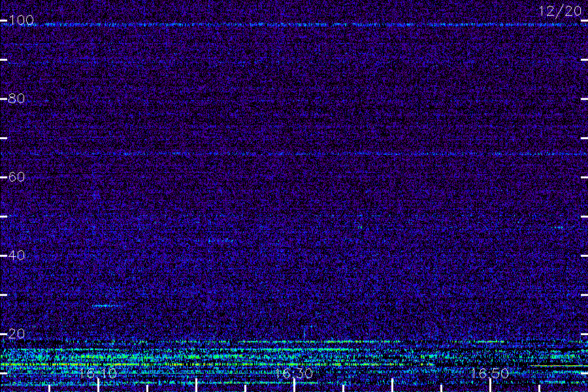The width and height of the screenshot is (588, 392).
Task: Click the 60 frequency axis label
Action: tap(16, 176)
